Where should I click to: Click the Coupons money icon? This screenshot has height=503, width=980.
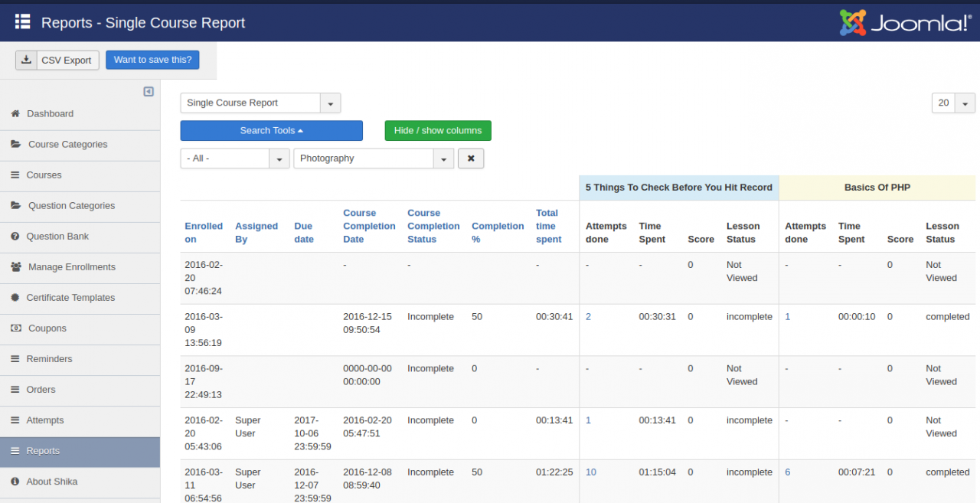tap(15, 328)
